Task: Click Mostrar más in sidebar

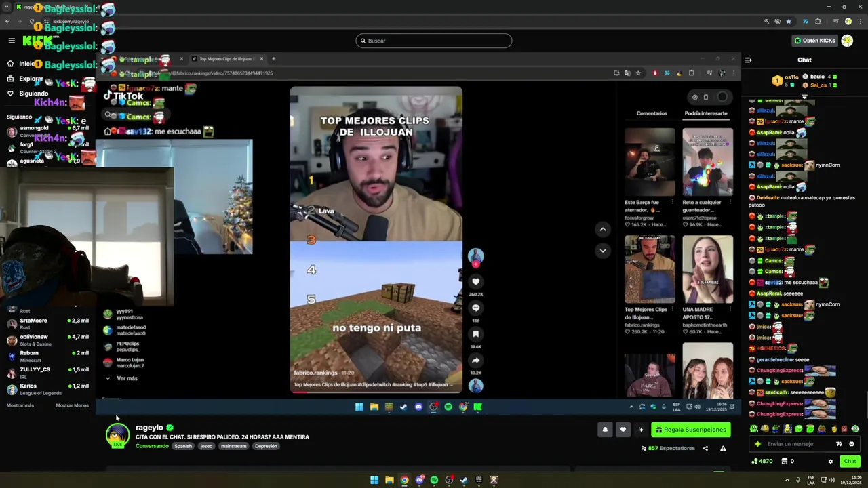Action: [20, 405]
